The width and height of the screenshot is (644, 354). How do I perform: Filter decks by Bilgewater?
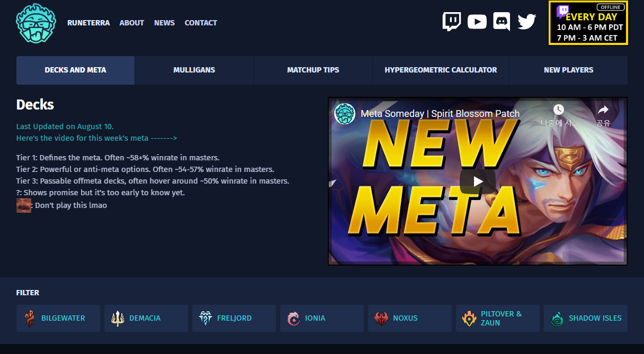(x=58, y=318)
